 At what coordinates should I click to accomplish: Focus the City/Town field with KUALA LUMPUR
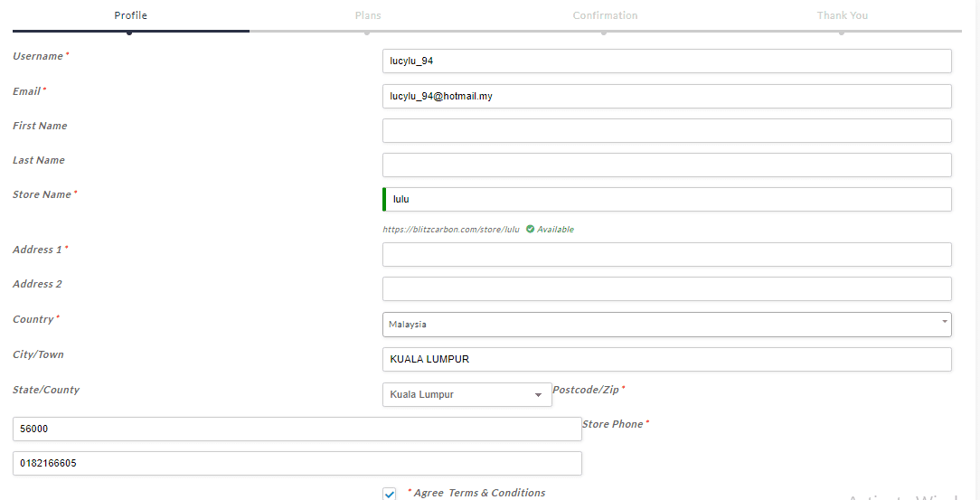pyautogui.click(x=666, y=359)
